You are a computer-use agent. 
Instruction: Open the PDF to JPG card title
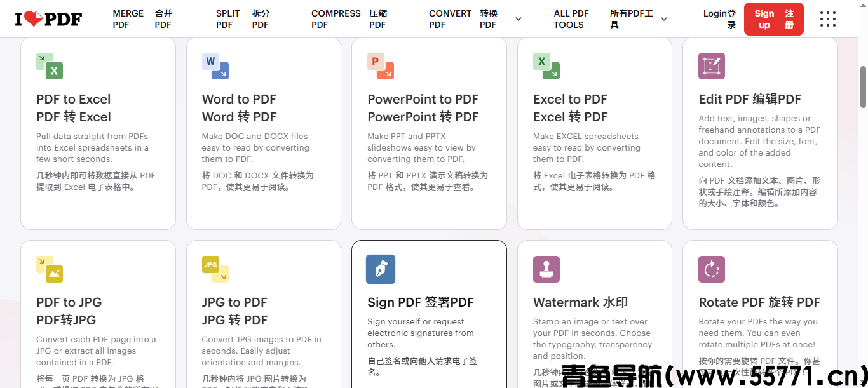click(69, 311)
